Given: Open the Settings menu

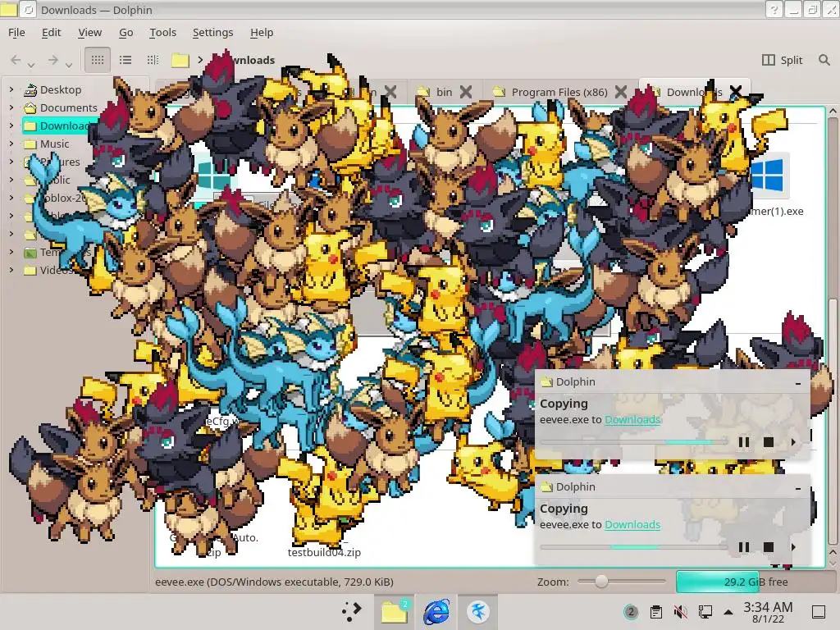Looking at the screenshot, I should tap(212, 32).
